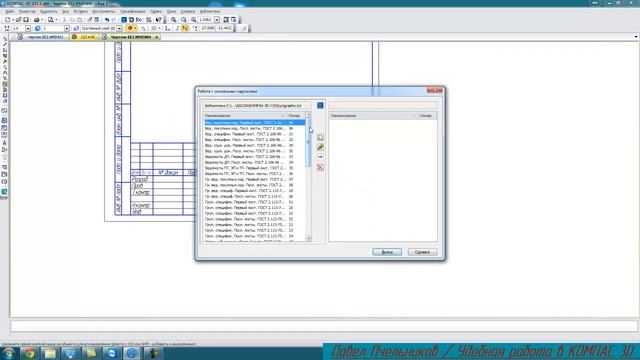The height and width of the screenshot is (360, 640).
Task: Toggle the orthogonal drawing mode button
Action: click(x=177, y=29)
